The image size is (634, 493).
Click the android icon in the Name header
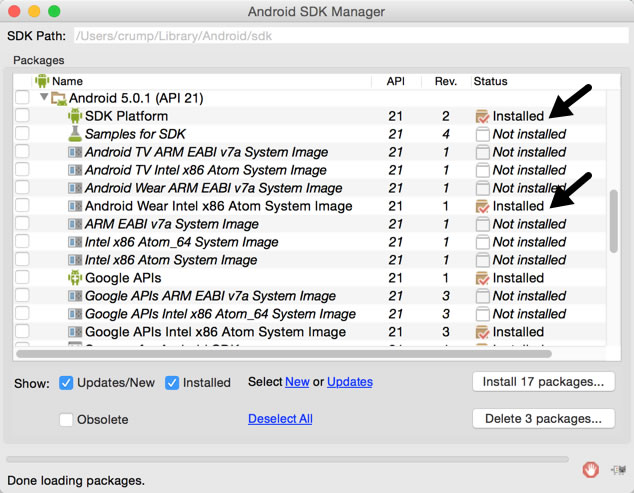(x=42, y=81)
